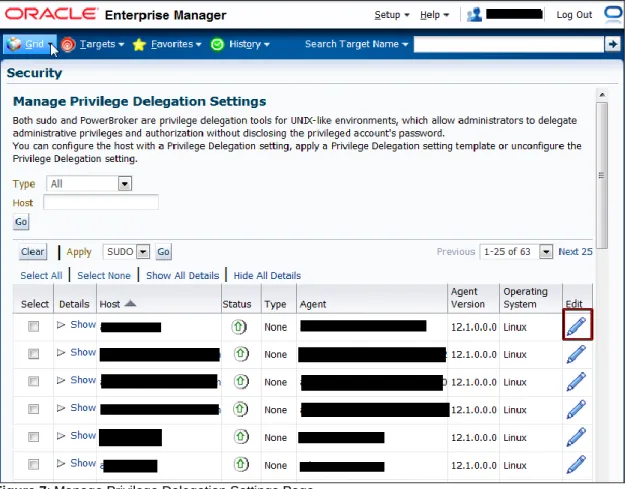
Task: Go to the Next 25 results
Action: point(575,252)
